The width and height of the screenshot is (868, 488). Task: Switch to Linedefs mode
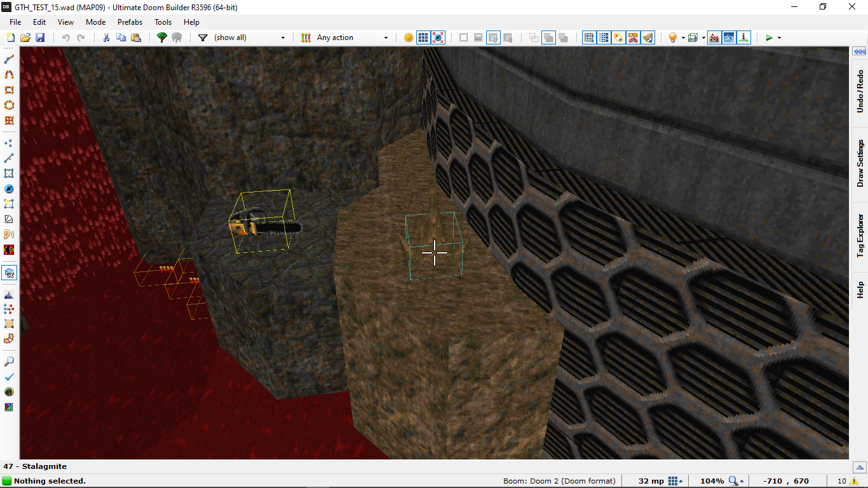click(9, 158)
